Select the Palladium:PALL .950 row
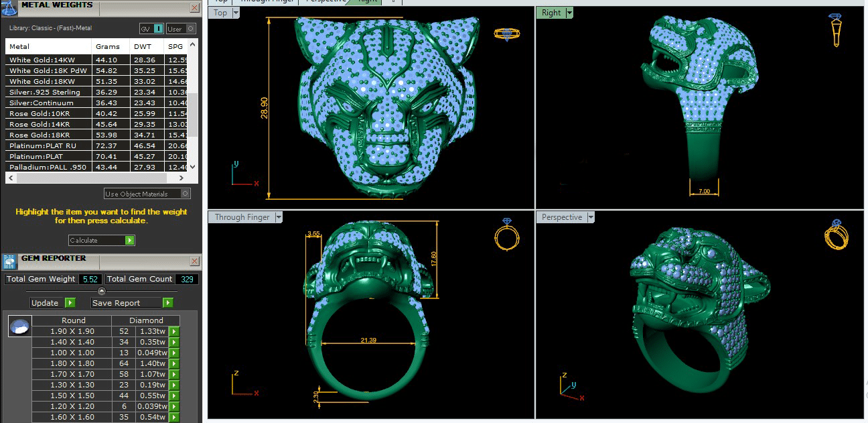 point(96,167)
